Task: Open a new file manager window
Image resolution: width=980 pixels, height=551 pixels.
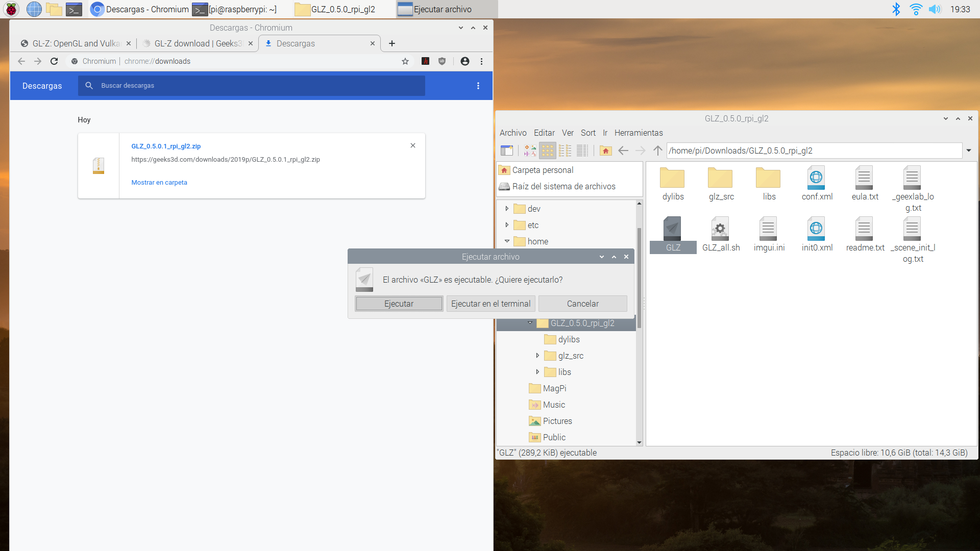Action: (x=506, y=151)
